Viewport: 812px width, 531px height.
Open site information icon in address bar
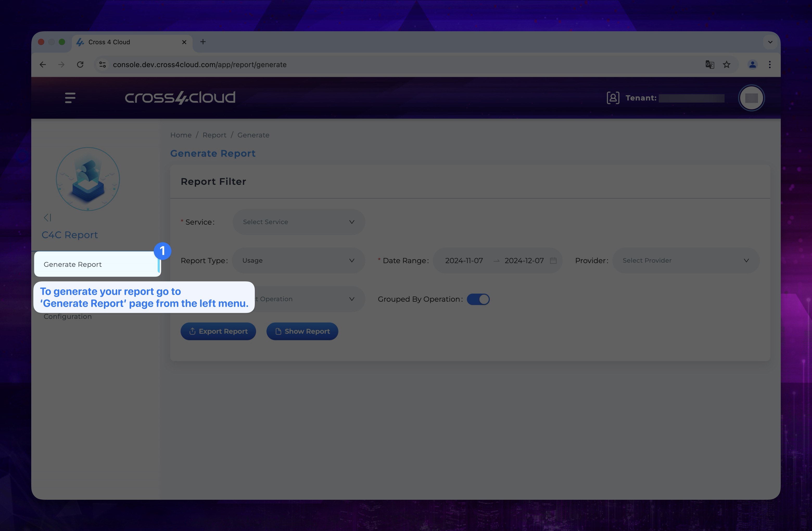[102, 65]
